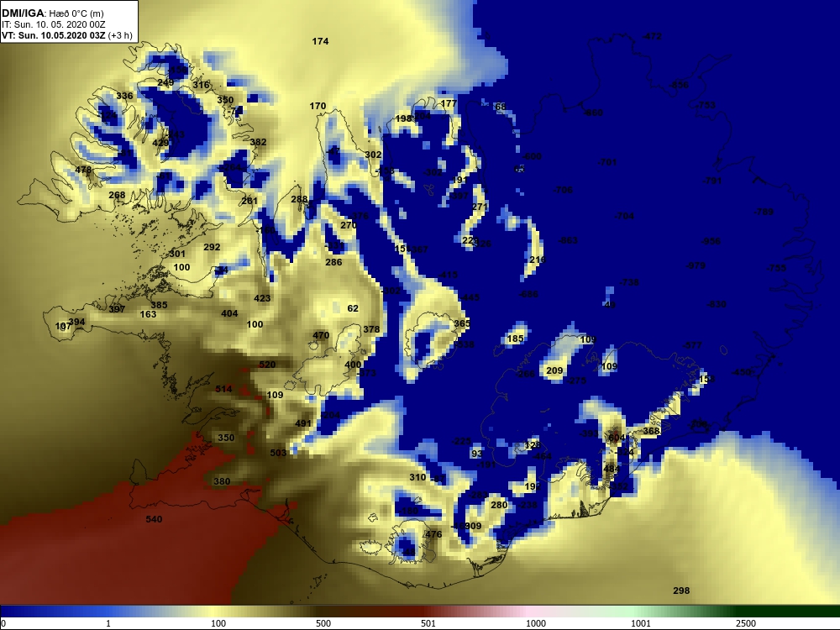Image resolution: width=840 pixels, height=630 pixels.
Task: Click the map value 382
Action: click(x=258, y=142)
